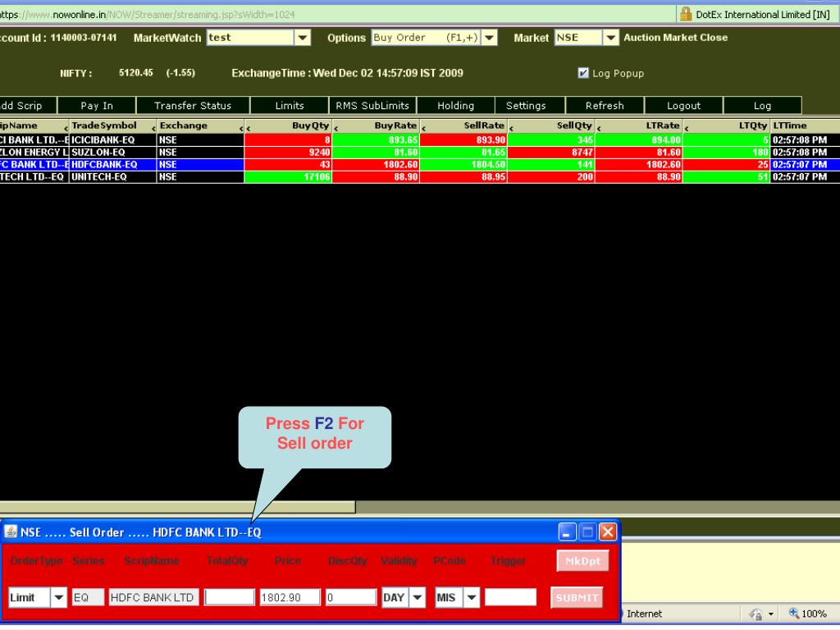Click the Series field showing EQ

pos(88,597)
